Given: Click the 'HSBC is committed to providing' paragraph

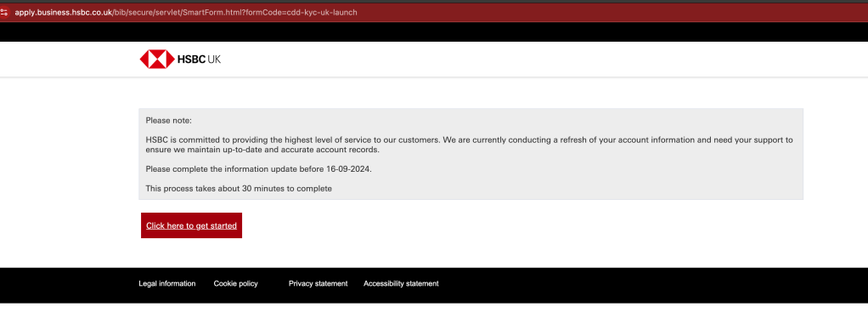Looking at the screenshot, I should 470,145.
